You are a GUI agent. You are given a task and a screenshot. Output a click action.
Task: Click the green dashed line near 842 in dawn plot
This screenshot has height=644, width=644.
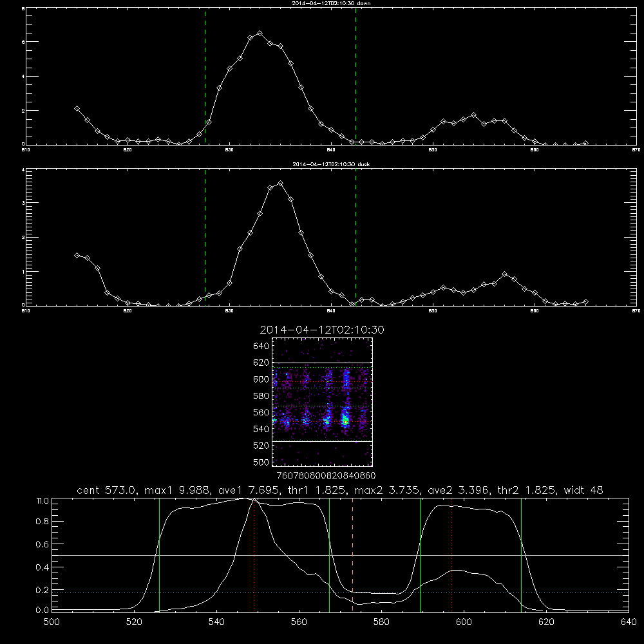[x=355, y=77]
